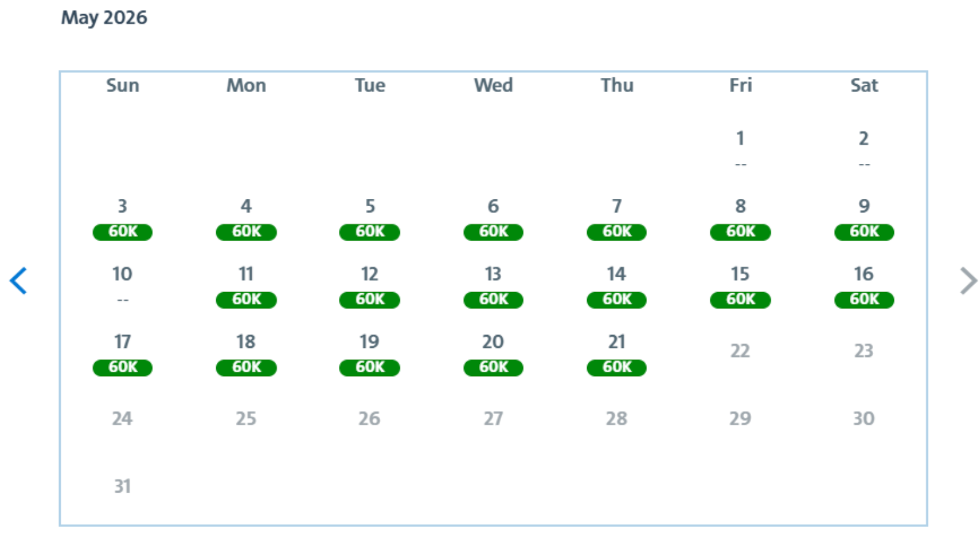Viewport: 980px width, 535px height.
Task: Go to previous month with left arrow
Action: [18, 281]
